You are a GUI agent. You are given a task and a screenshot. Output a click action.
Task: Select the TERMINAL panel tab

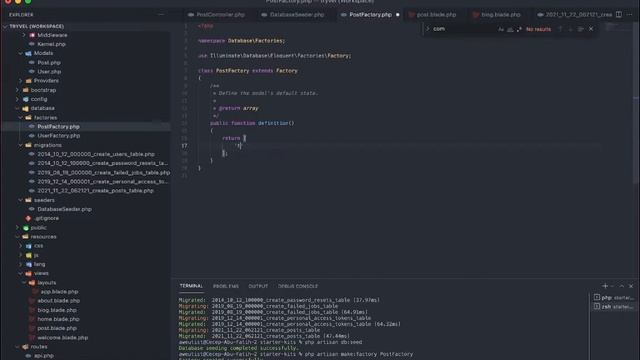click(191, 286)
